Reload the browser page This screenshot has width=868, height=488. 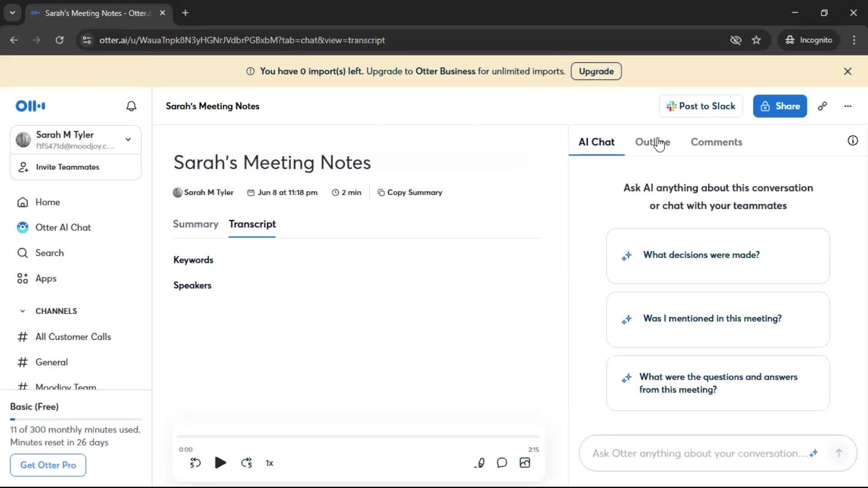pyautogui.click(x=59, y=40)
